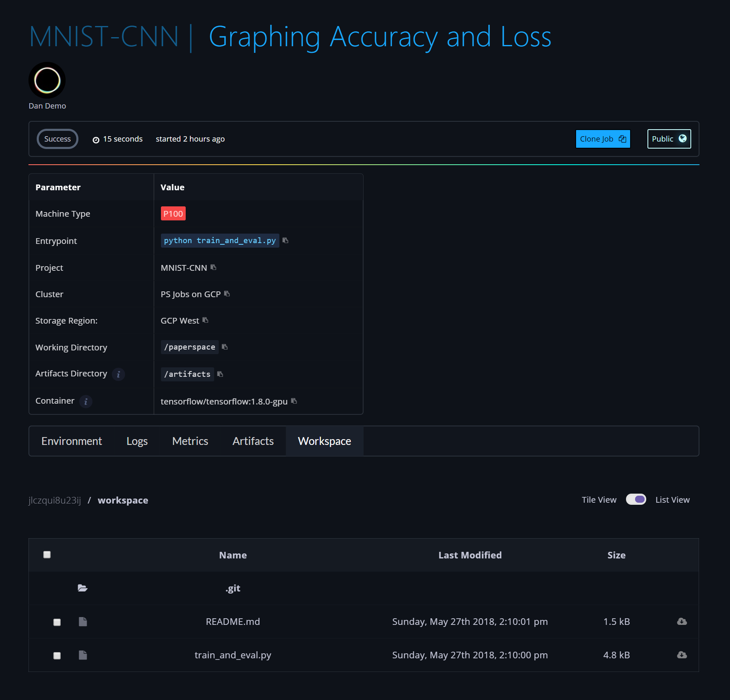Go to the Artifacts tab

[253, 441]
